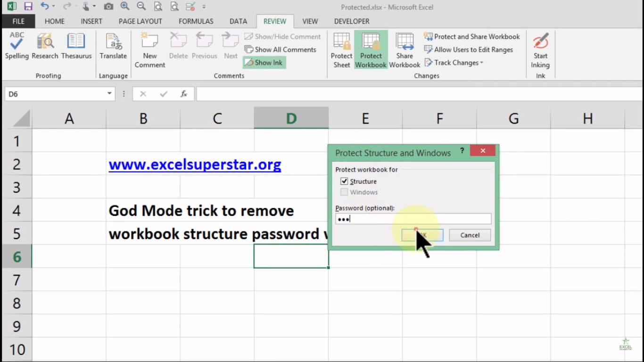Image resolution: width=644 pixels, height=362 pixels.
Task: Click the Camera icon in Quick Access Toolbar
Action: [108, 7]
